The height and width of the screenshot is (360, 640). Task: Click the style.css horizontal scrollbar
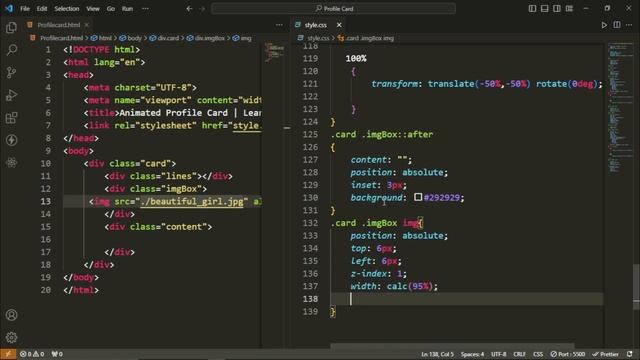coord(452,346)
